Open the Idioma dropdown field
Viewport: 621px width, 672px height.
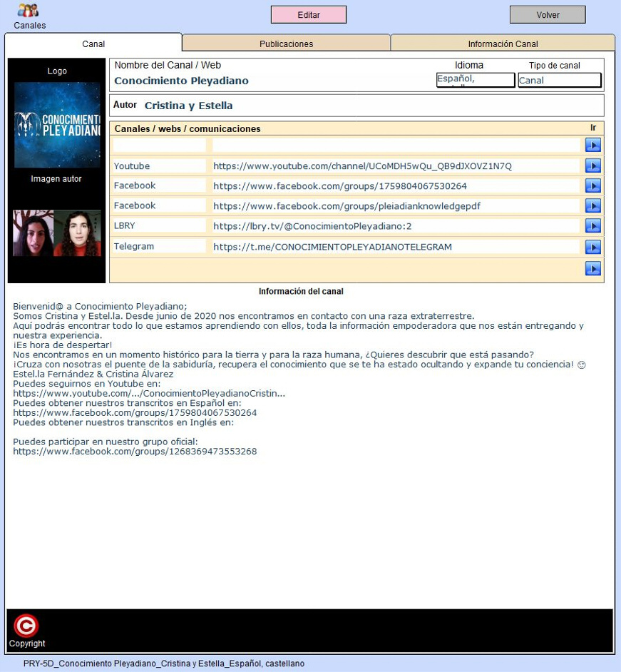(x=475, y=80)
